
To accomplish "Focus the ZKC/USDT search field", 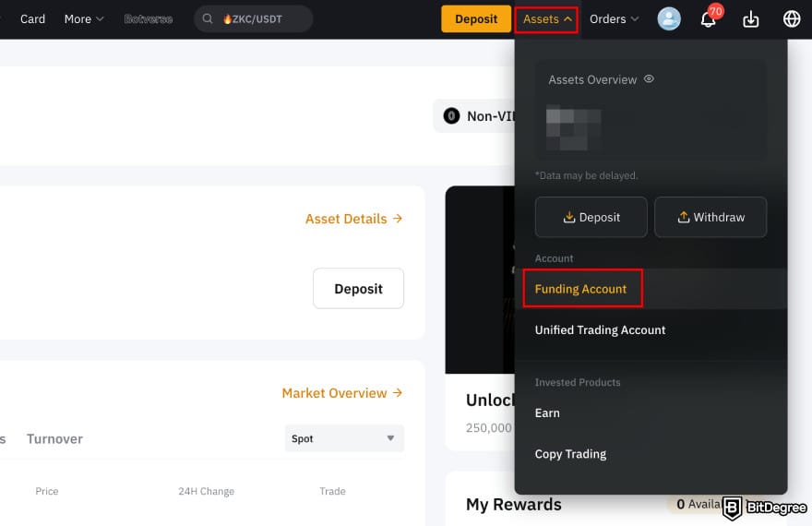I will pos(253,19).
